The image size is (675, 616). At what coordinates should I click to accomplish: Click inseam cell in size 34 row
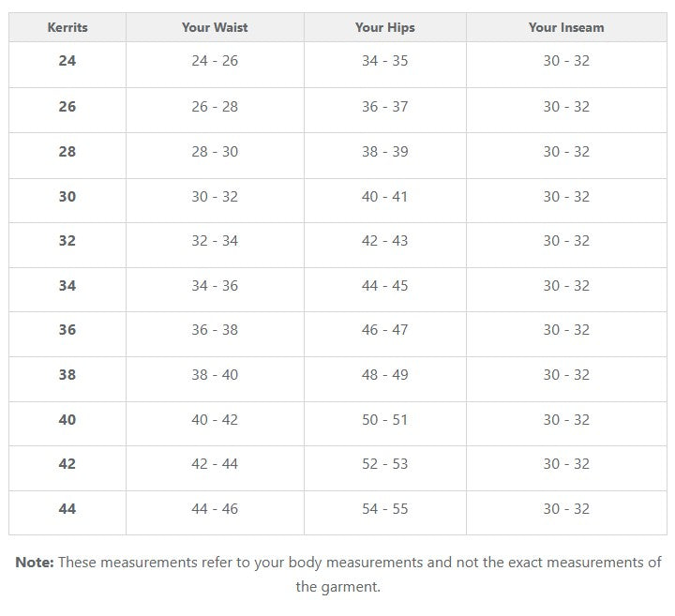566,286
